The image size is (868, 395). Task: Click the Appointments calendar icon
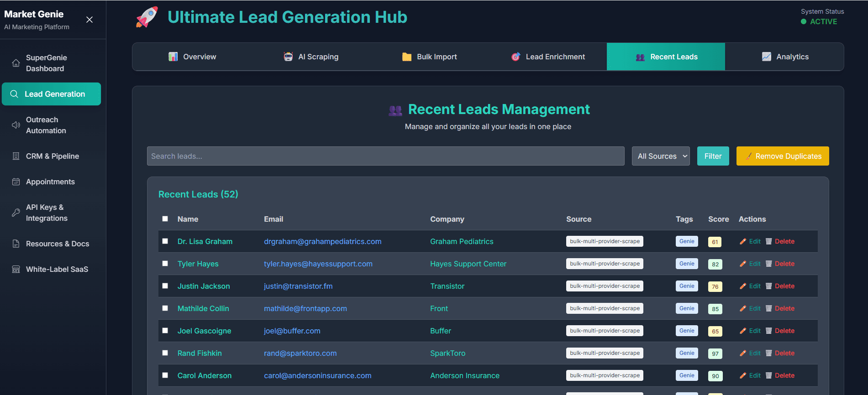pos(16,182)
